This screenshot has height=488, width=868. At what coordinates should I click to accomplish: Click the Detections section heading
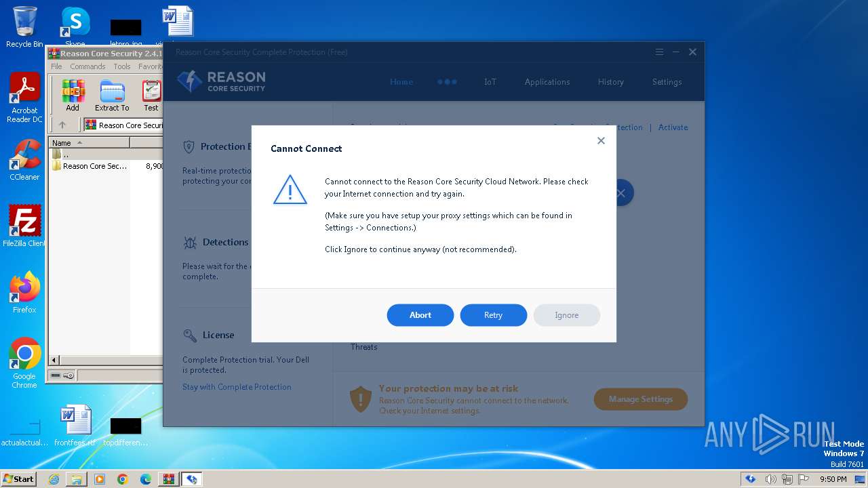click(225, 242)
